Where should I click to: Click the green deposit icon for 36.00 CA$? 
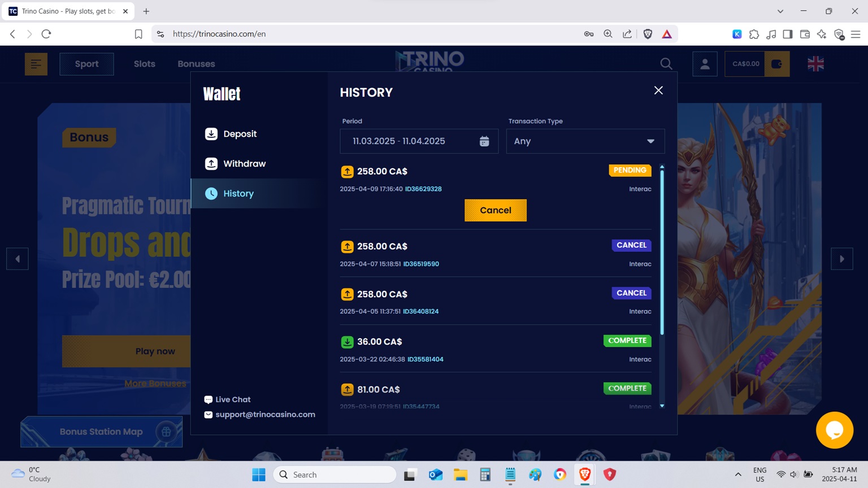[x=347, y=342]
